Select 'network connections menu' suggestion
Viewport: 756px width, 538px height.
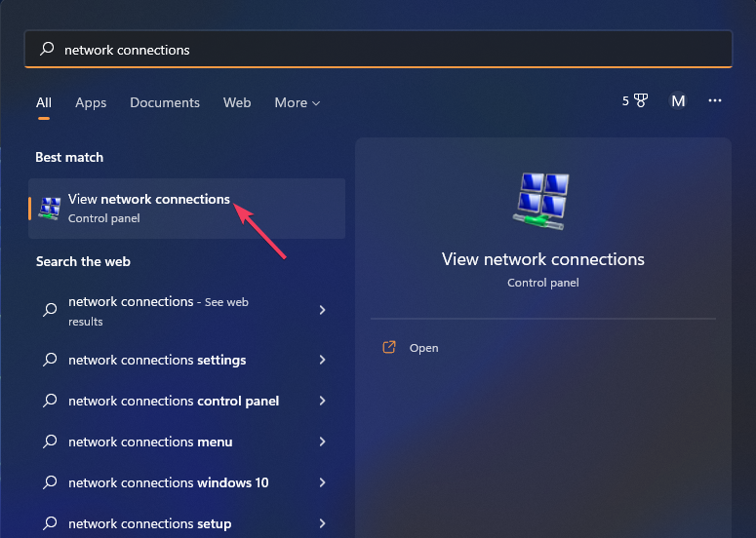point(186,442)
